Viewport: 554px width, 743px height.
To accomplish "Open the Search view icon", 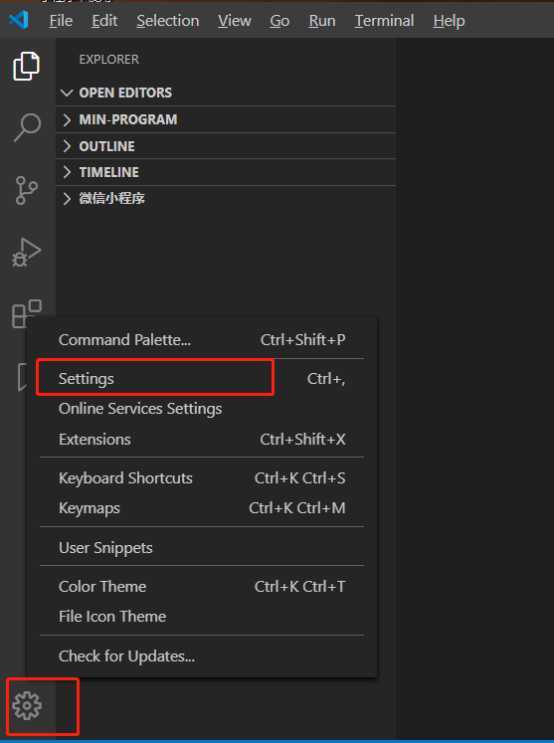I will tap(27, 127).
